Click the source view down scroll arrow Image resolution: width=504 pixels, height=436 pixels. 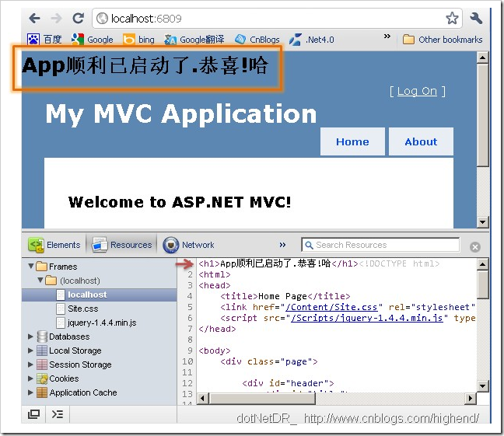coord(482,386)
